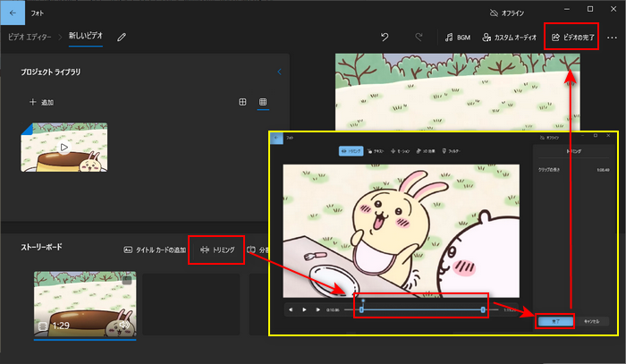Click the pencil icon to rename video
The width and height of the screenshot is (626, 364).
click(122, 38)
